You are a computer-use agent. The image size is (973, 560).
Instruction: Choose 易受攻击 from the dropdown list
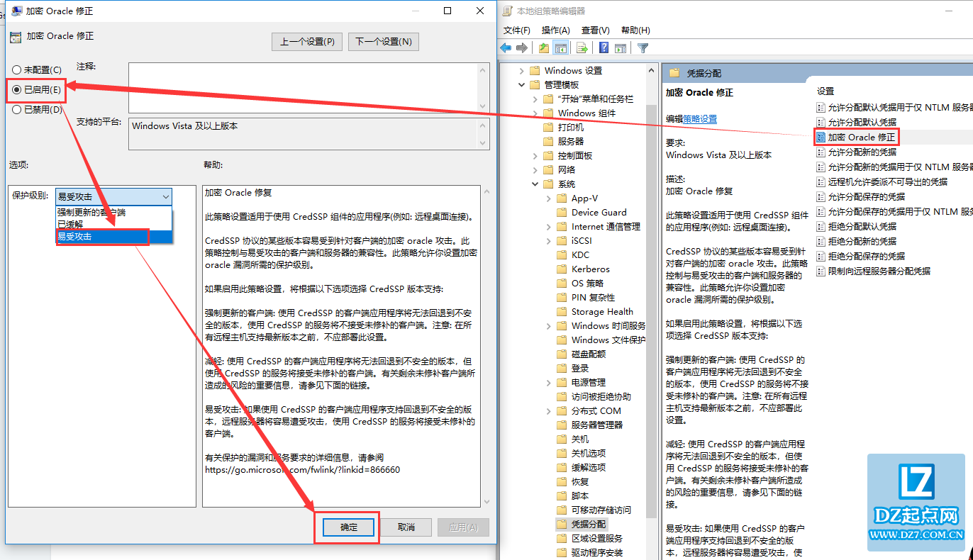(113, 236)
